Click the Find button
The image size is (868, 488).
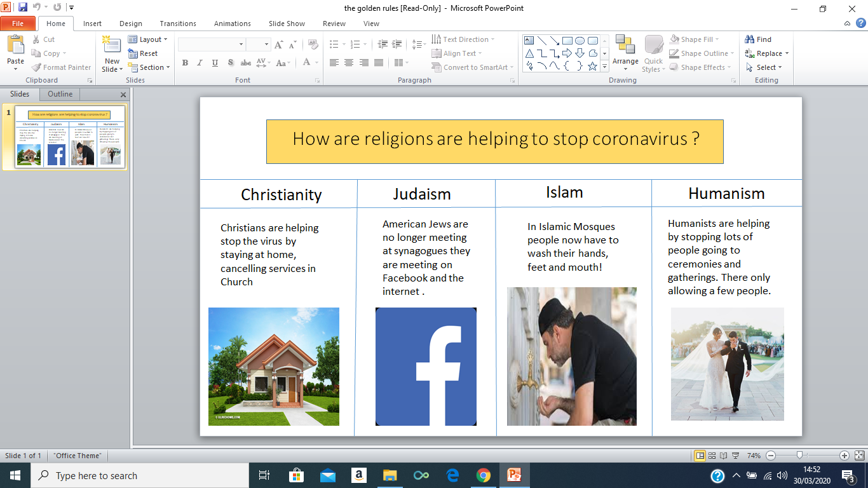point(758,39)
